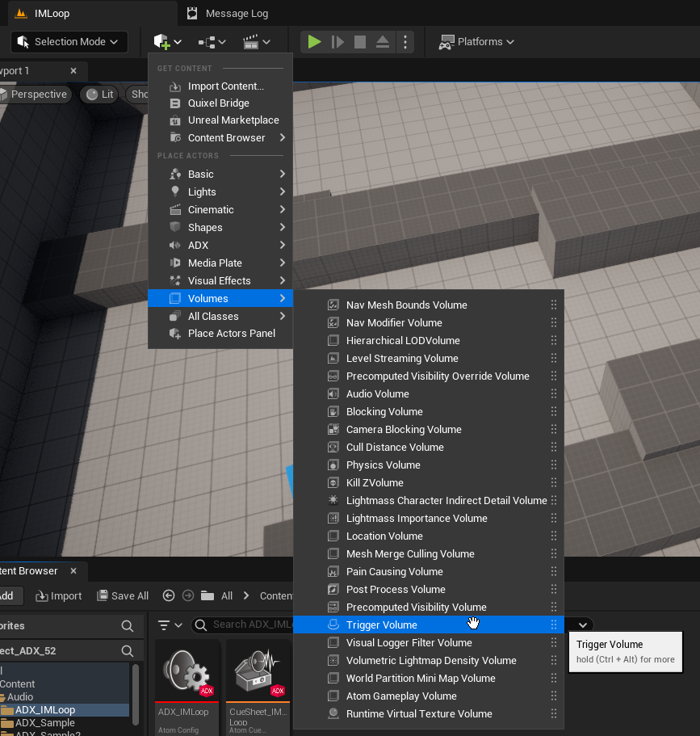
Task: Click the Physics Volume icon
Action: pos(333,465)
